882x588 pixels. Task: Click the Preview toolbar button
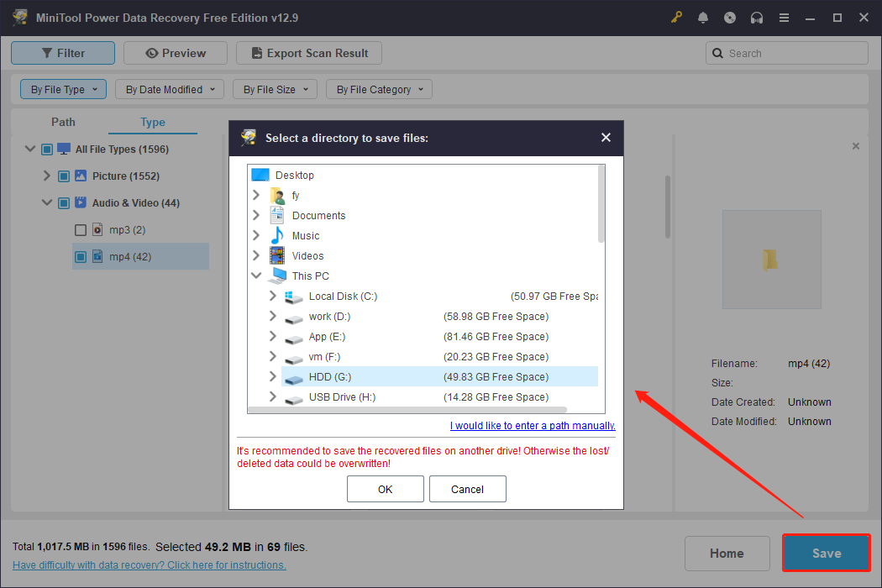click(x=176, y=53)
